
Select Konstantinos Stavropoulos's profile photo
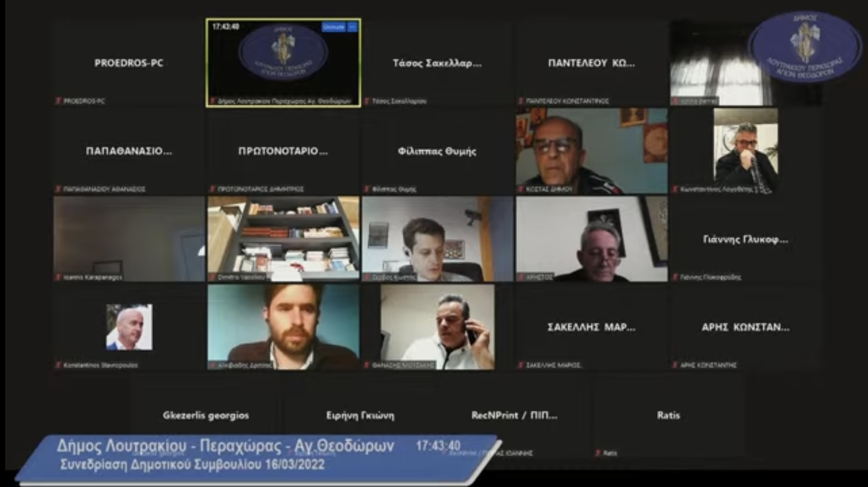click(129, 327)
